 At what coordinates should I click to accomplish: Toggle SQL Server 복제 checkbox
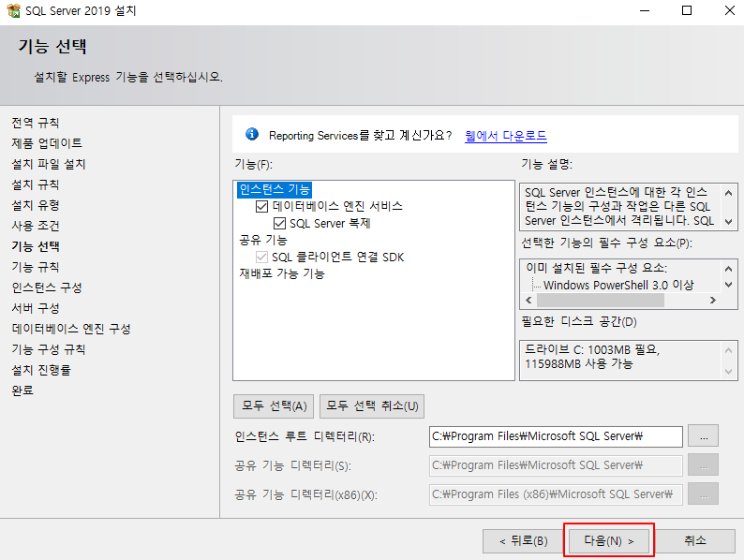[279, 223]
